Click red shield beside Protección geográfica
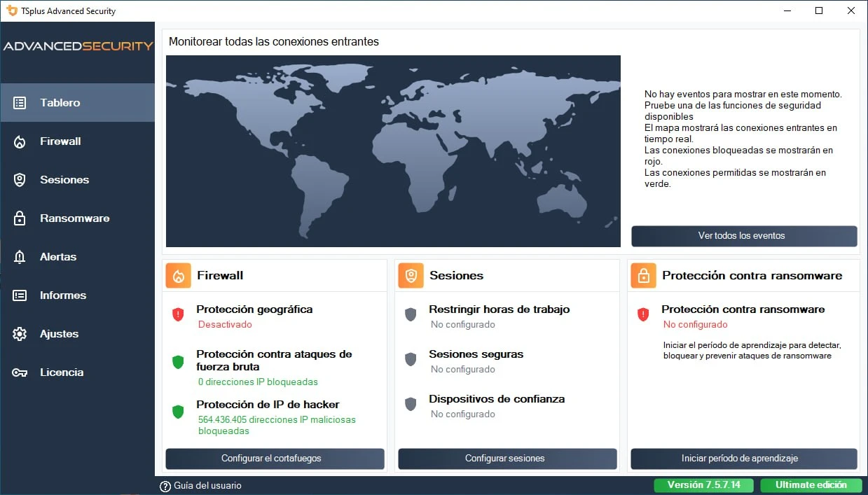This screenshot has height=495, width=868. (x=178, y=315)
